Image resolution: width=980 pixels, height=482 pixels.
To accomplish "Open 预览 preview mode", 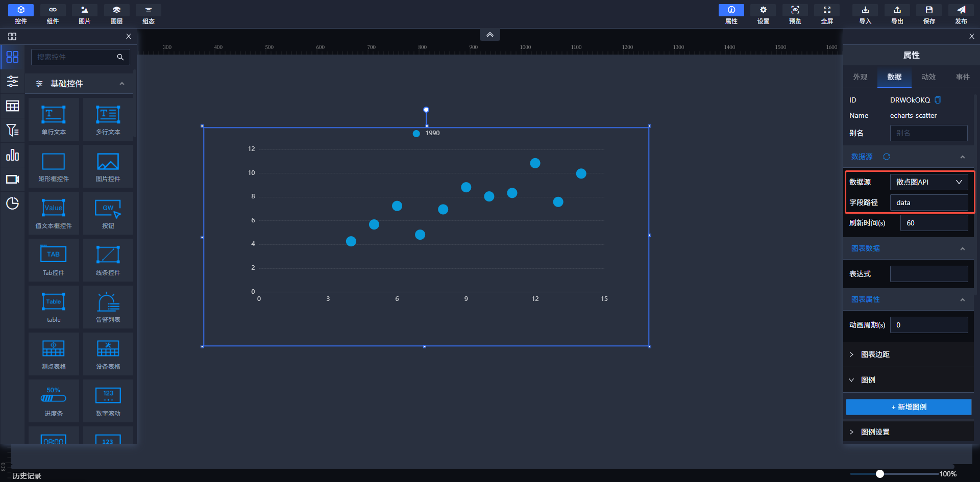I will tap(795, 14).
